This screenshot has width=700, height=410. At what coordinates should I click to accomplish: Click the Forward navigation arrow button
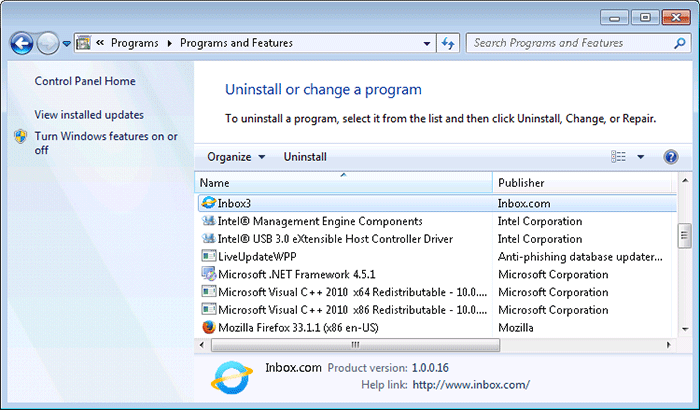coord(48,44)
